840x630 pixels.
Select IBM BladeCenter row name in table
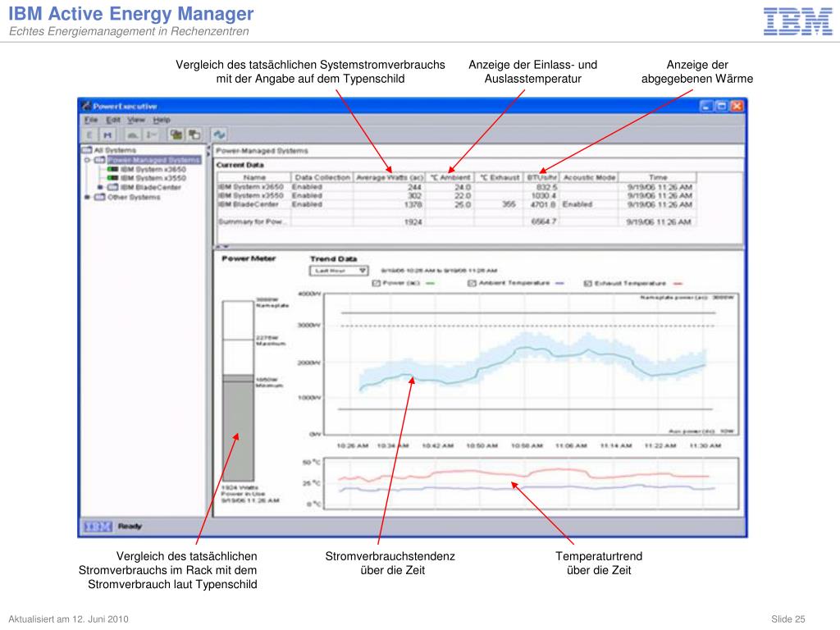(x=248, y=204)
